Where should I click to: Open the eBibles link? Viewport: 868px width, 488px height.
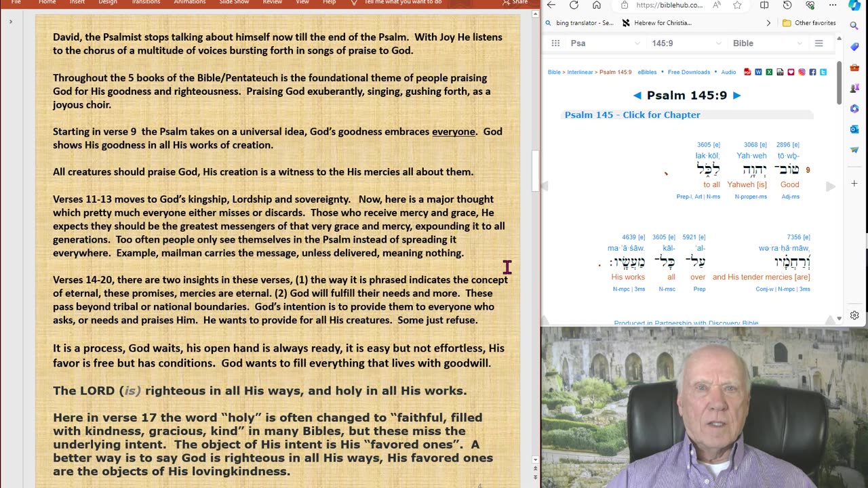[647, 72]
